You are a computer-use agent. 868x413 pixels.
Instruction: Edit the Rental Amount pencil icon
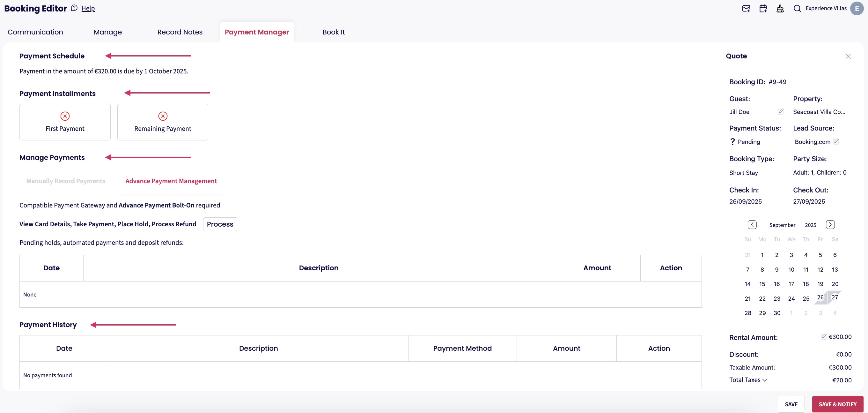823,336
